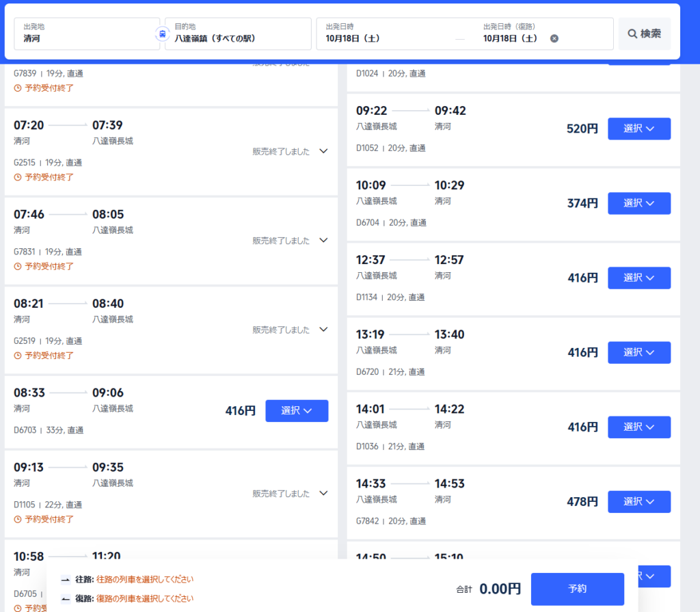Open 選択 dropdown for the 14:01 return train
The height and width of the screenshot is (612, 700).
pyautogui.click(x=639, y=427)
